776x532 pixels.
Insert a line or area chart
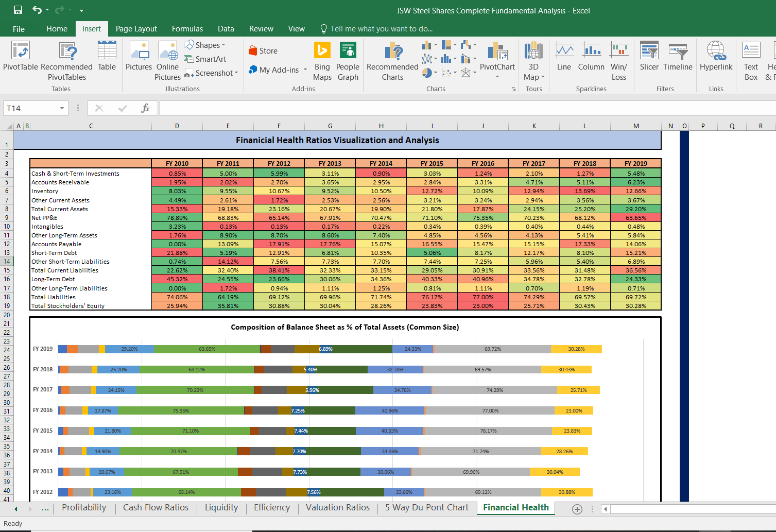click(x=429, y=59)
